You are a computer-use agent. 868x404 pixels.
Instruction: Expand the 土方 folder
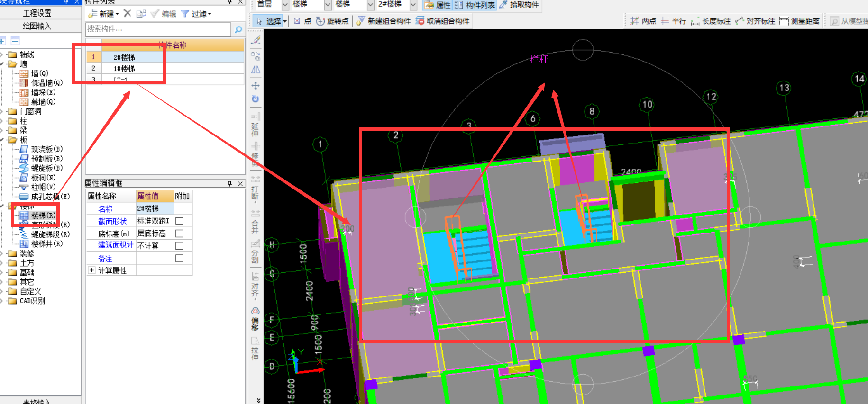coord(2,263)
